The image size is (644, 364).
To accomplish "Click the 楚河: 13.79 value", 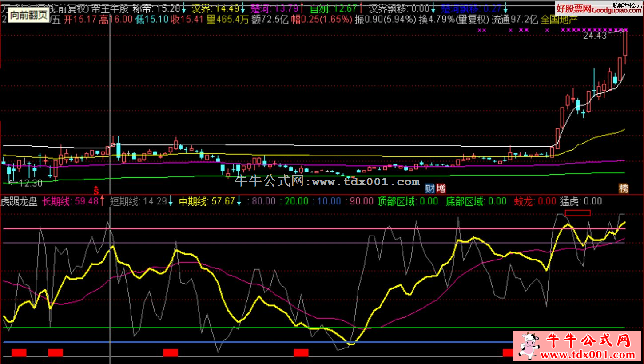I will pyautogui.click(x=274, y=8).
